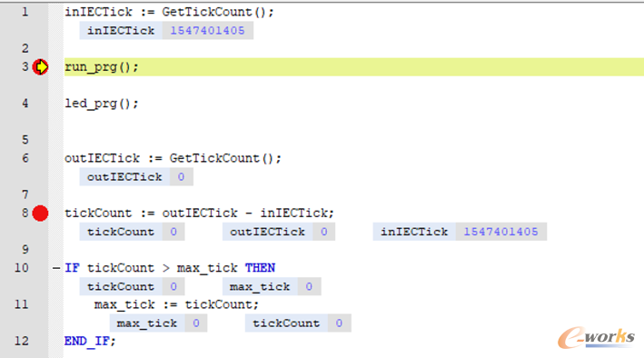Screen dimensions: 644x358
Task: Click tickCount := outIECTick - inIECTick statement
Action: pos(199,213)
